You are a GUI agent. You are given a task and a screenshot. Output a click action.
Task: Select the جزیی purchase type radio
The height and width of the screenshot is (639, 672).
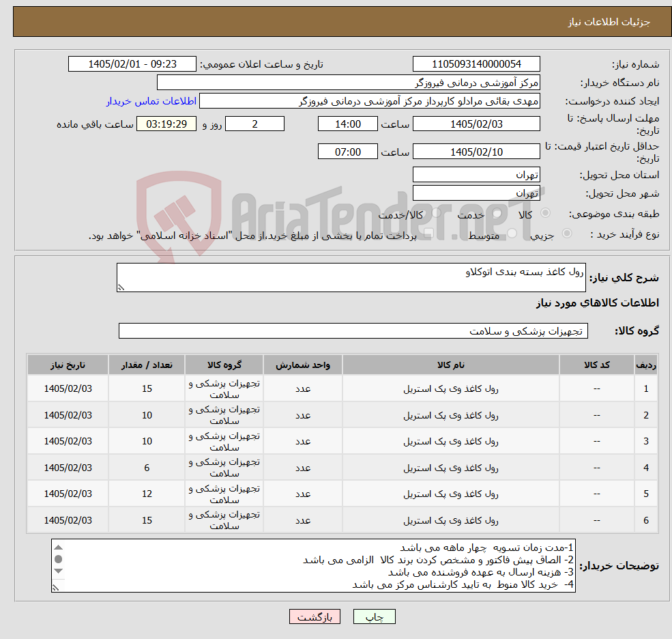[x=567, y=233]
